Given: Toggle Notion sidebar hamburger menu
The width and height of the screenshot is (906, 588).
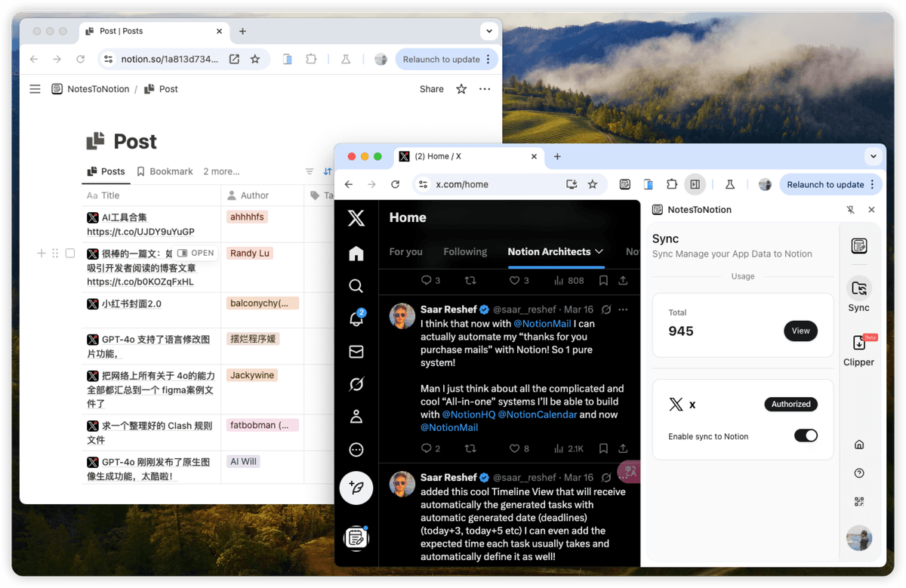Looking at the screenshot, I should [35, 89].
